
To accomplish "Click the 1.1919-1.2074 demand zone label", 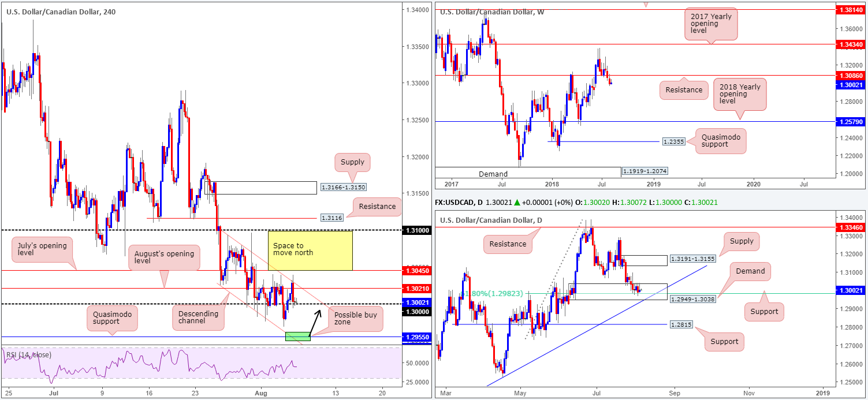I will point(645,171).
